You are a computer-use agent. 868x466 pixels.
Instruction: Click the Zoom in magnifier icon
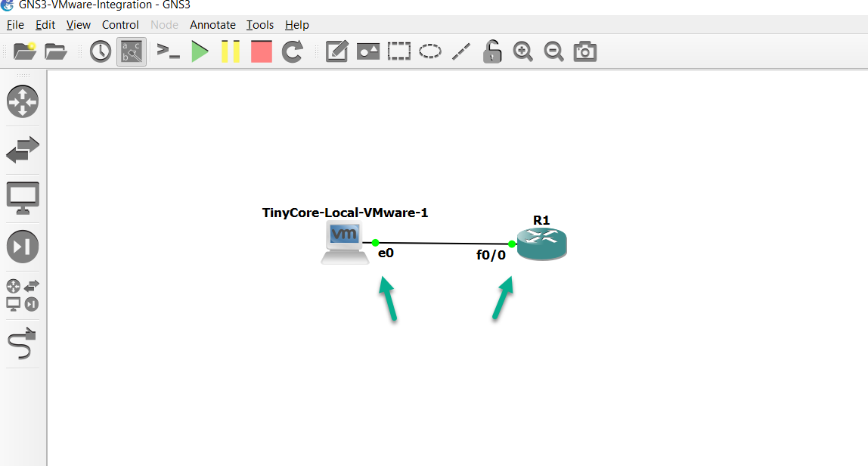point(522,51)
